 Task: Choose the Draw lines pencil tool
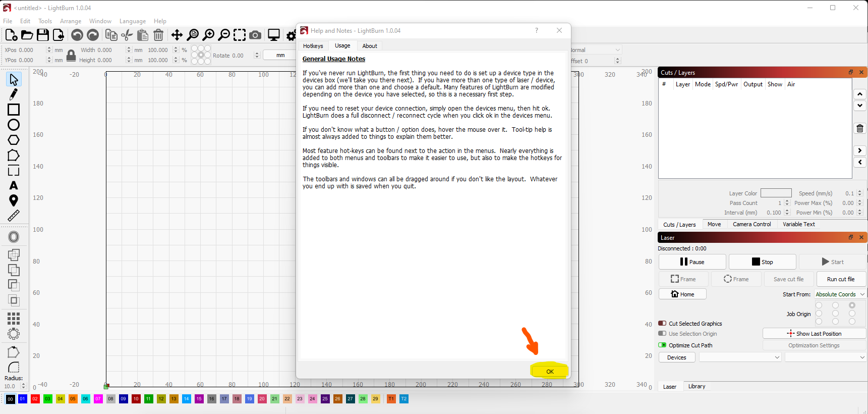[x=14, y=94]
